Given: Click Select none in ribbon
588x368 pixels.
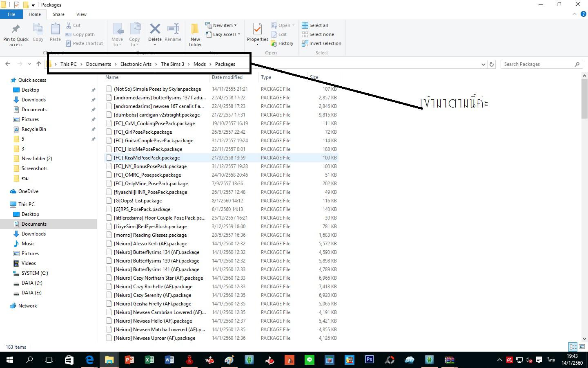Looking at the screenshot, I should [318, 34].
